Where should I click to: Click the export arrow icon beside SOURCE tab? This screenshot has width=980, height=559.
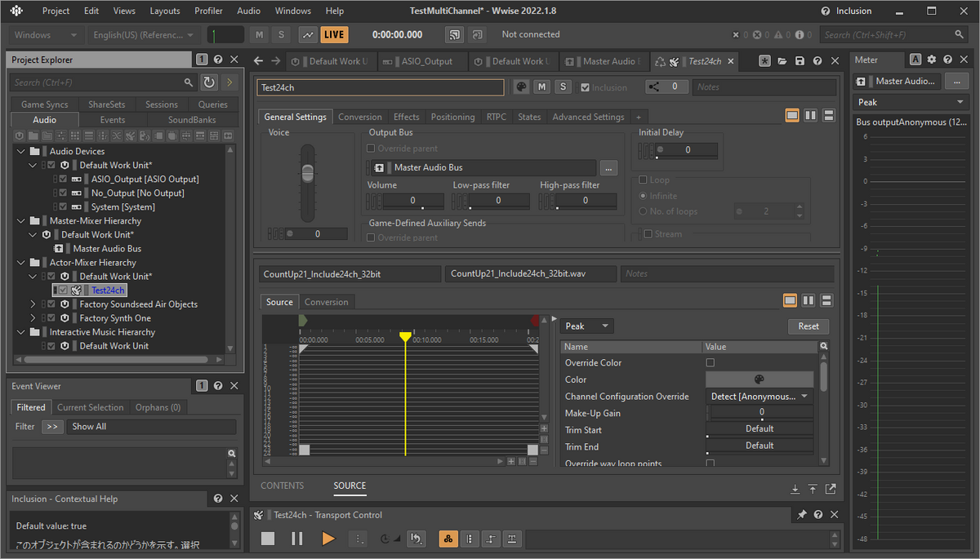831,489
